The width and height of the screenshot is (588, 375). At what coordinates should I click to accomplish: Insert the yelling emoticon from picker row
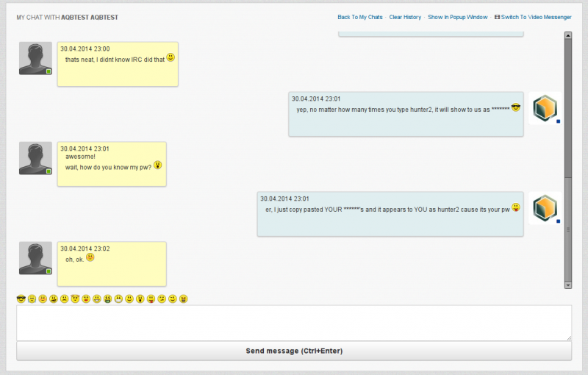[x=183, y=299]
